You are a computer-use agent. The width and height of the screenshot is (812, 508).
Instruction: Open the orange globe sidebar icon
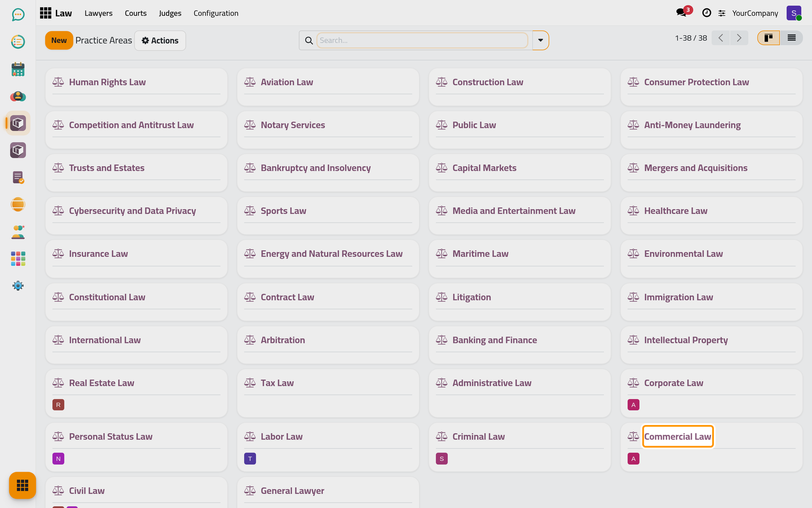[x=18, y=204]
